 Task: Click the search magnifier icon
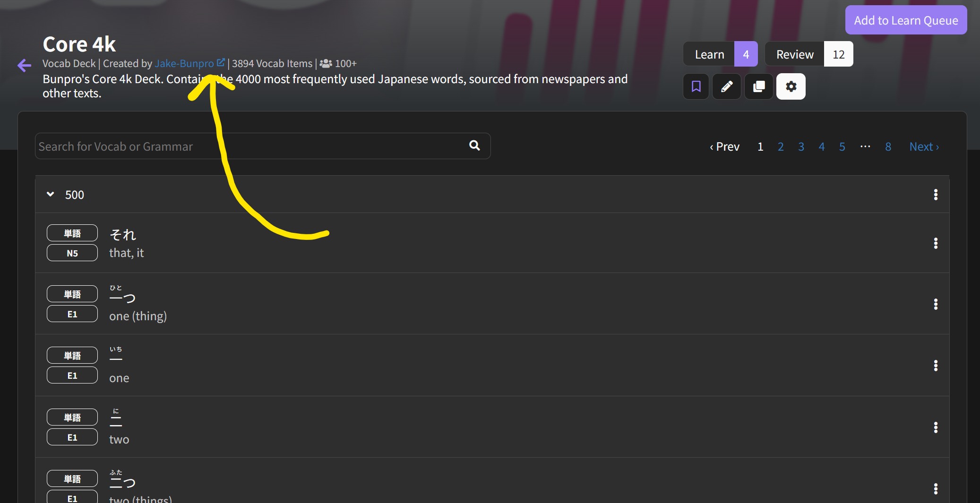tap(474, 145)
